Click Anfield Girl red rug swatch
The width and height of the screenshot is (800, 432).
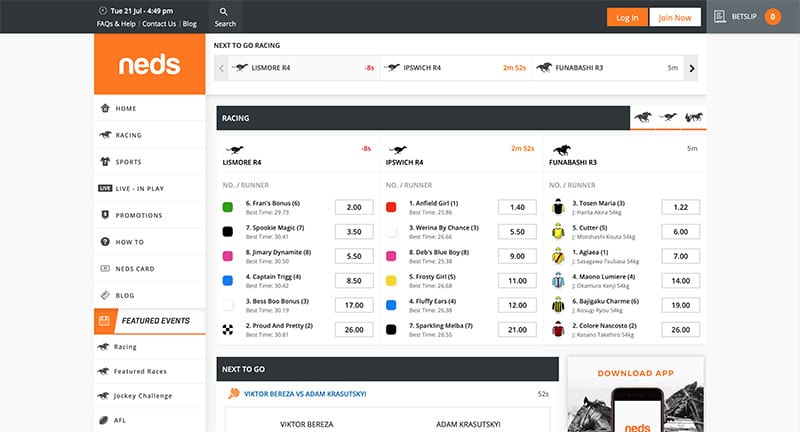[x=391, y=207]
